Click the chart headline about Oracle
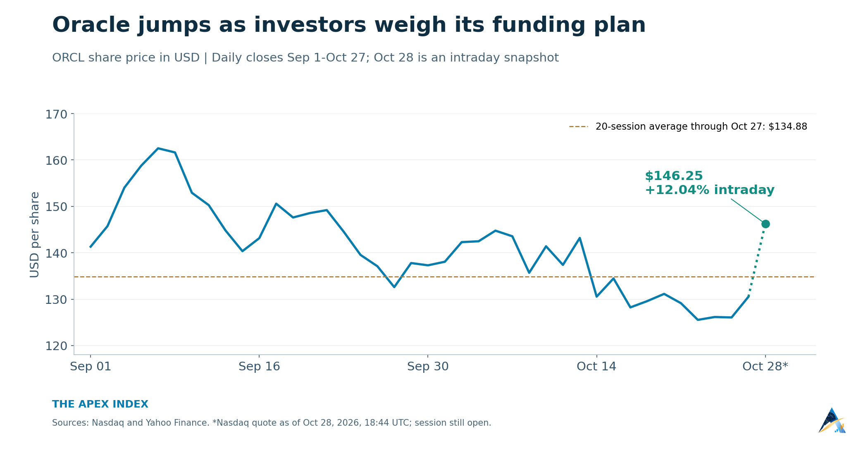This screenshot has height=455, width=868. 349,25
